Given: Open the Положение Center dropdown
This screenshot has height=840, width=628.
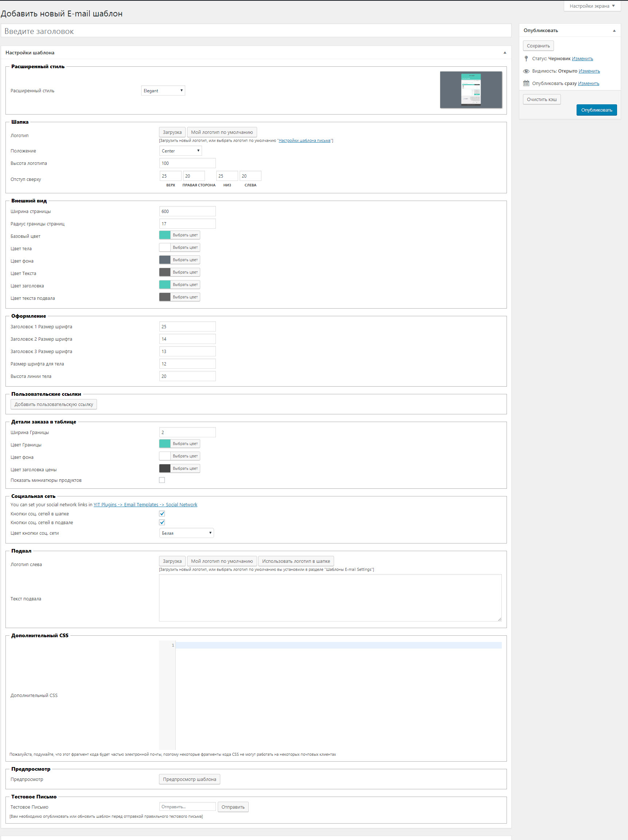Looking at the screenshot, I should (x=181, y=151).
